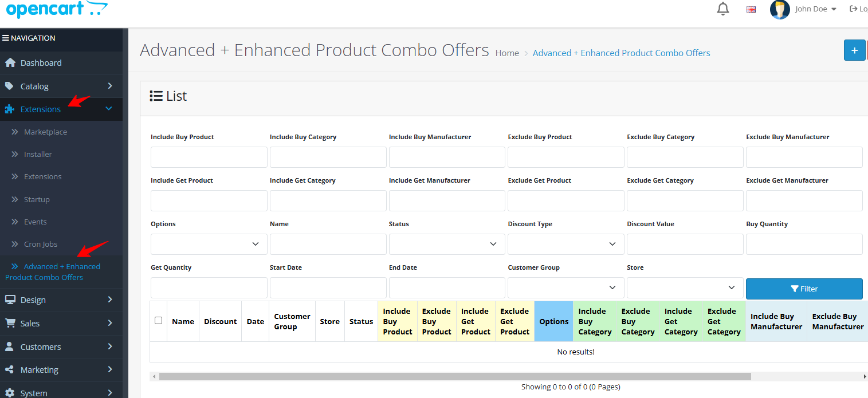This screenshot has width=868, height=398.
Task: Tick the select-all checkbox in table header
Action: tap(159, 321)
